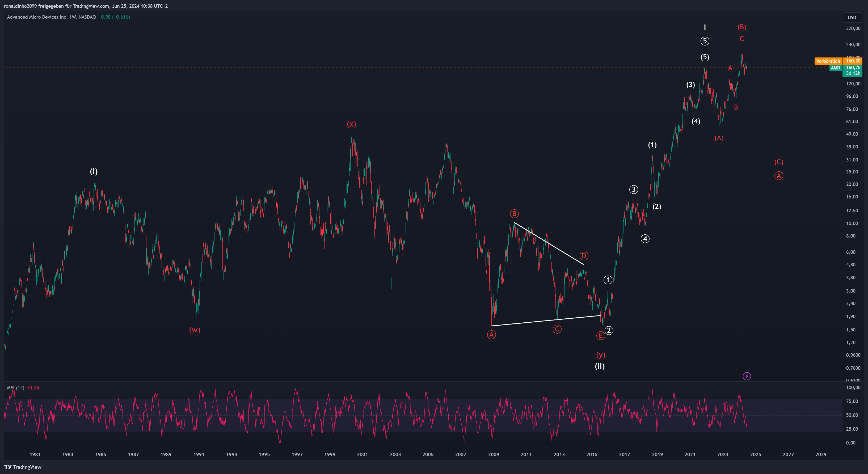Click the upper white triangle trendline
The height and width of the screenshot is (474, 868).
[549, 244]
